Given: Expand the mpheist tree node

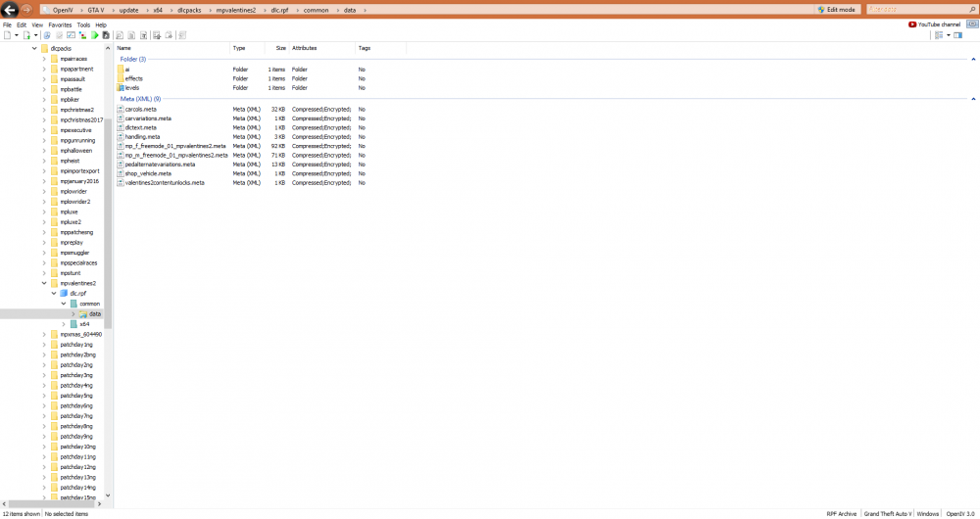Looking at the screenshot, I should point(44,161).
